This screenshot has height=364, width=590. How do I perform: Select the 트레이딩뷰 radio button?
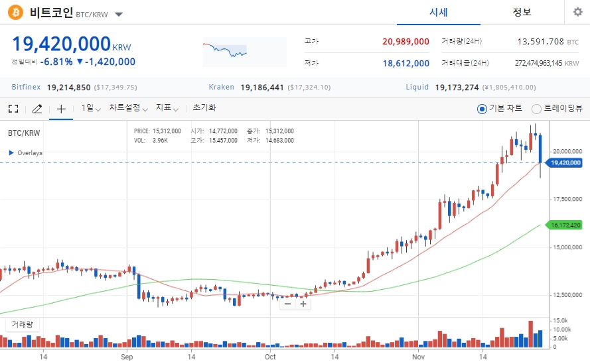536,109
